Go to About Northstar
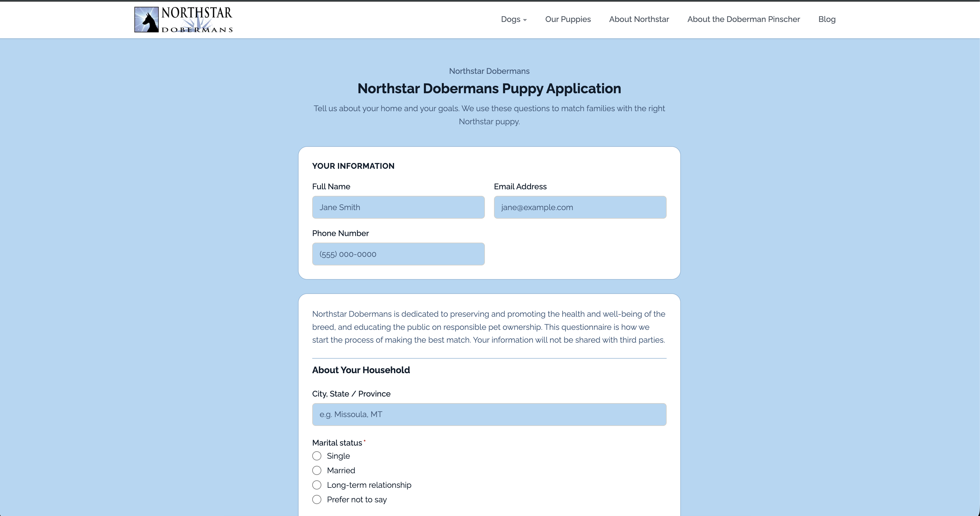Screen dimensions: 980x516 pyautogui.click(x=639, y=19)
